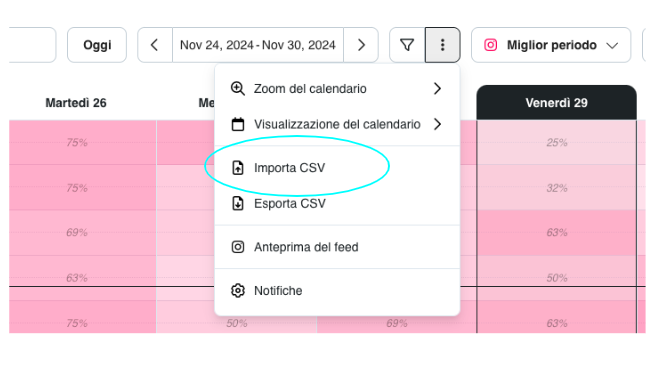Toggle the three-dot more options button
The width and height of the screenshot is (672, 372).
pos(443,45)
